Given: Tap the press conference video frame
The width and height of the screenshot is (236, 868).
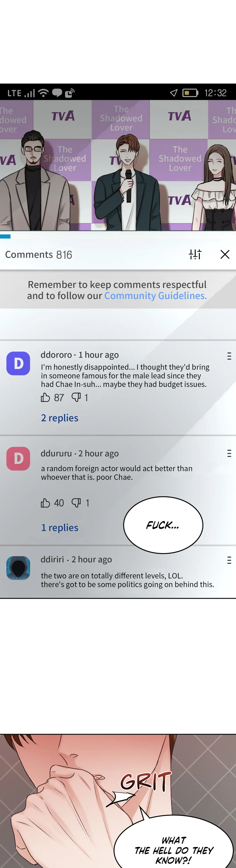Looking at the screenshot, I should (x=118, y=165).
